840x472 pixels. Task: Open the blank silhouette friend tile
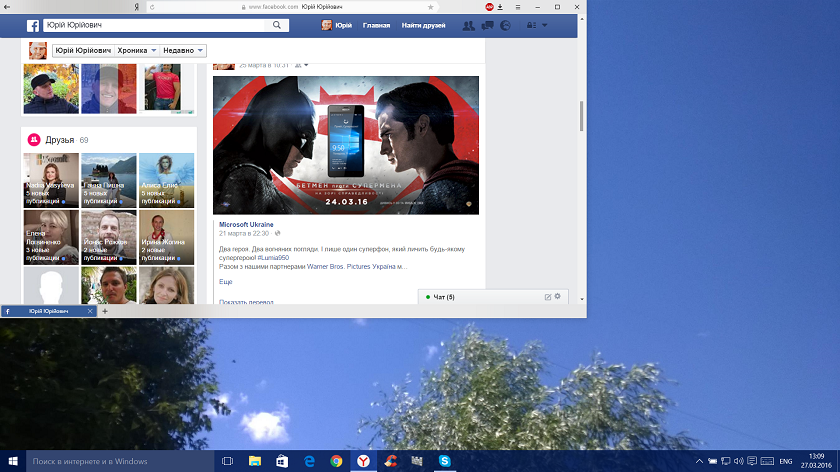coord(51,286)
